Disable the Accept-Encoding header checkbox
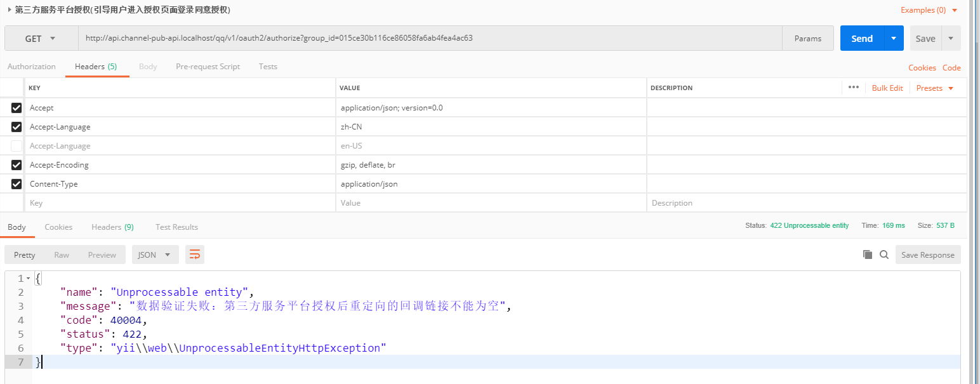Screen dimensions: 980x384 pyautogui.click(x=17, y=165)
